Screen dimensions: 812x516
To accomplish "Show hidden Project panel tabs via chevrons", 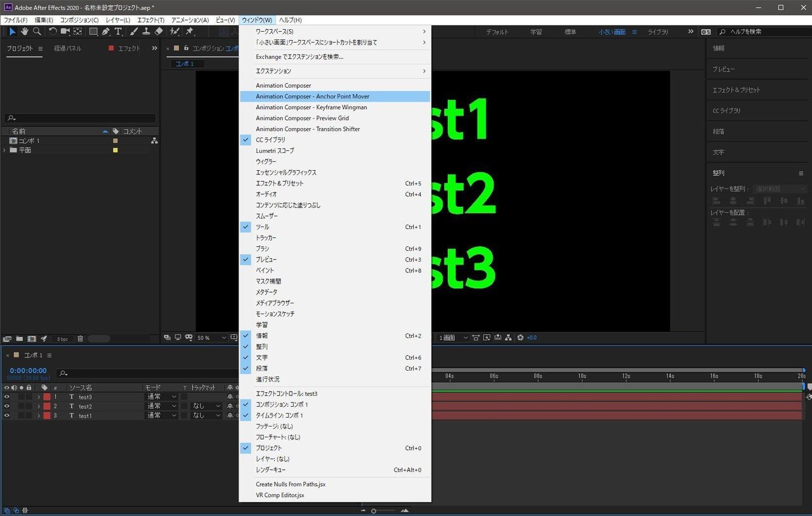I will tap(154, 48).
